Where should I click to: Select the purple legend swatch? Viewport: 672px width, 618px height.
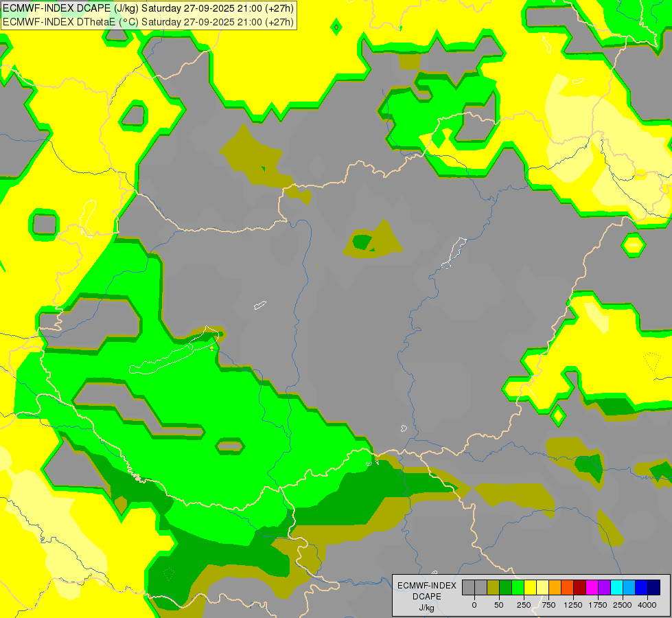click(604, 587)
